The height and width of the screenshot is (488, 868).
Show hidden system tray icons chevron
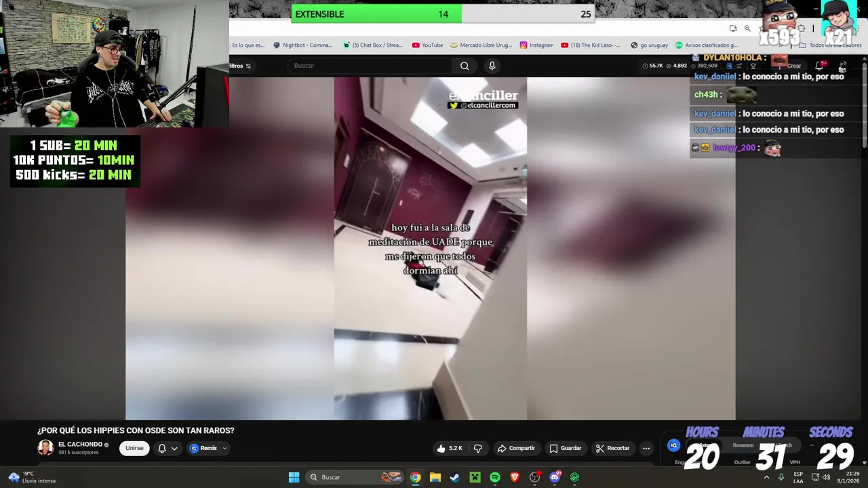[x=767, y=477]
